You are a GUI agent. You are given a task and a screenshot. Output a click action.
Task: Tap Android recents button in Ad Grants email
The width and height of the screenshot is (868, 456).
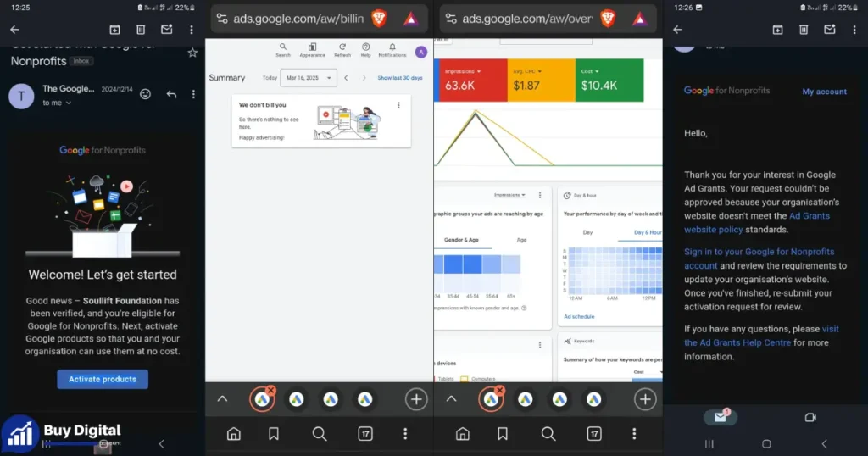[x=709, y=444]
